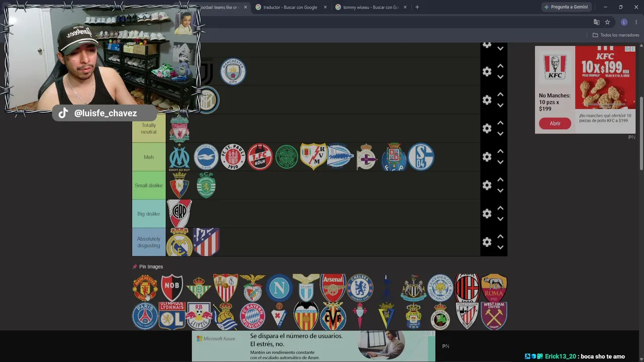Select the 1. FC Köln crest
Screen dimensions: 644x362
(x=260, y=157)
